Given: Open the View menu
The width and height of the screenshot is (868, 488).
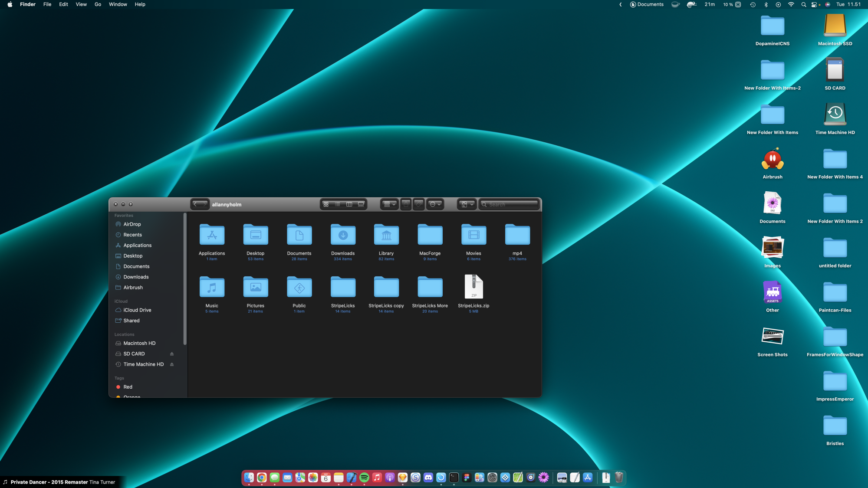Looking at the screenshot, I should tap(81, 4).
